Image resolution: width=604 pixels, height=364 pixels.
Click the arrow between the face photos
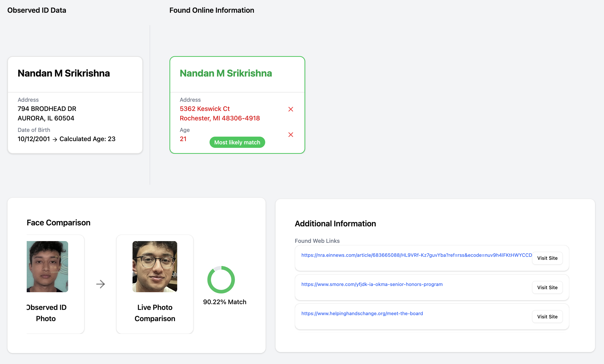[x=100, y=284]
